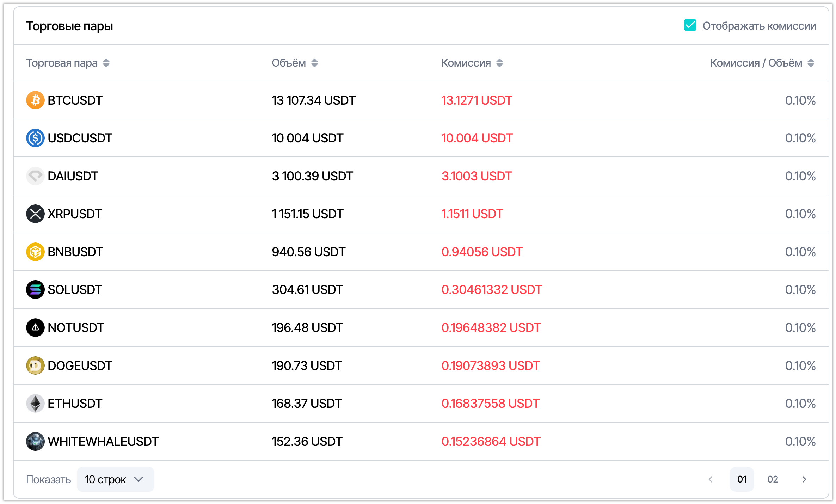Click the Solana icon beside SOLUSDT
Screen dimensions: 836x504
(35, 289)
